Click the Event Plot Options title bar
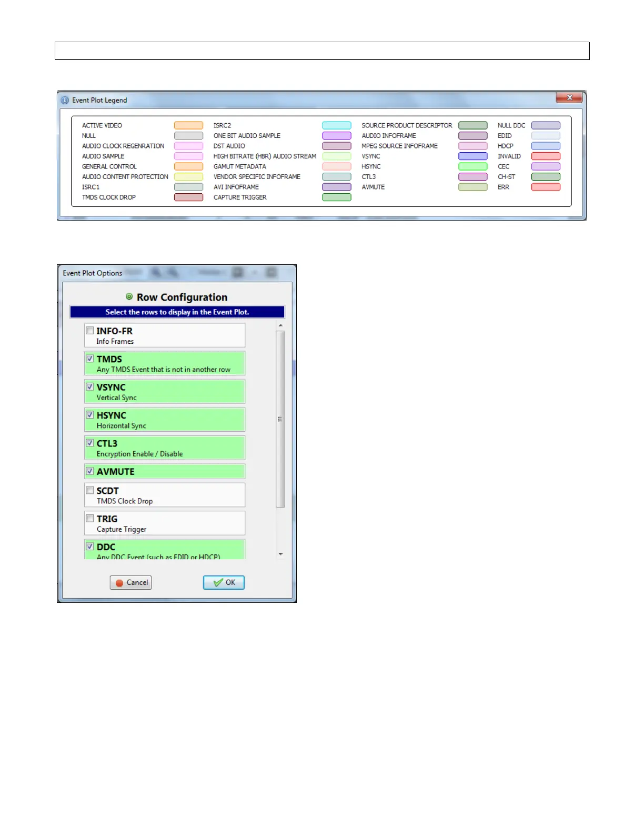The image size is (644, 834). [x=177, y=273]
